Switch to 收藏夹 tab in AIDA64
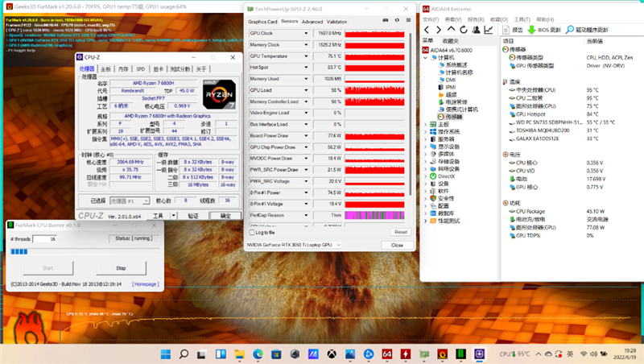The width and height of the screenshot is (644, 364). [x=450, y=41]
